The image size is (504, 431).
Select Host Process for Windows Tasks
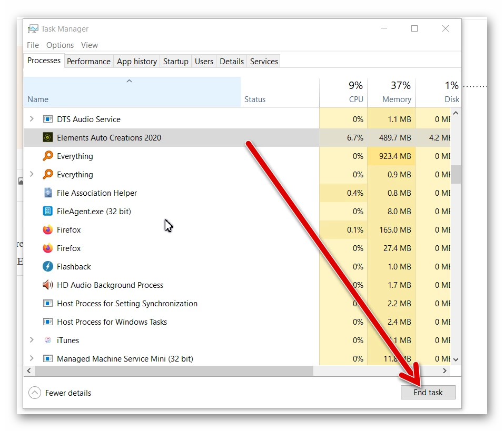[x=112, y=322]
